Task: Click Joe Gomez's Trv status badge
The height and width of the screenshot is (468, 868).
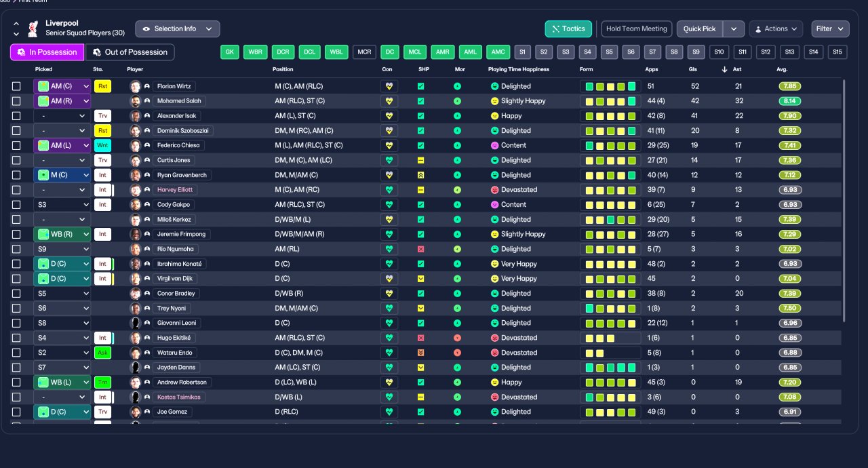Action: click(102, 412)
